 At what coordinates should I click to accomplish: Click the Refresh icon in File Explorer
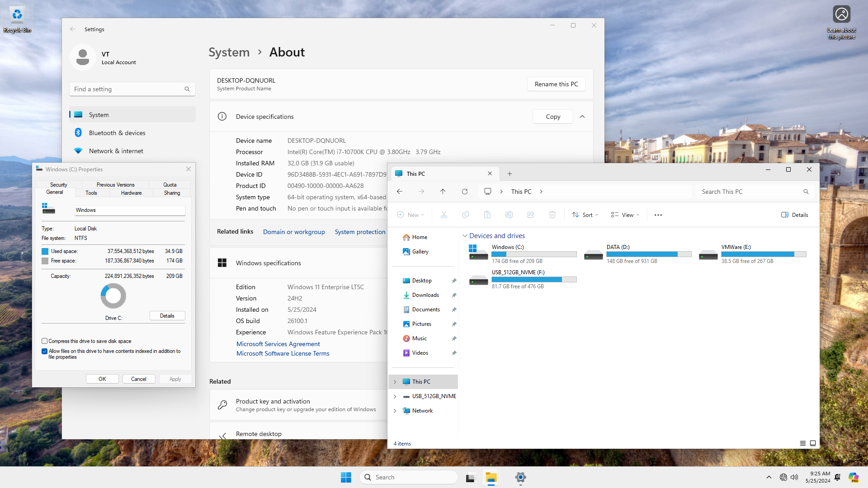(464, 192)
